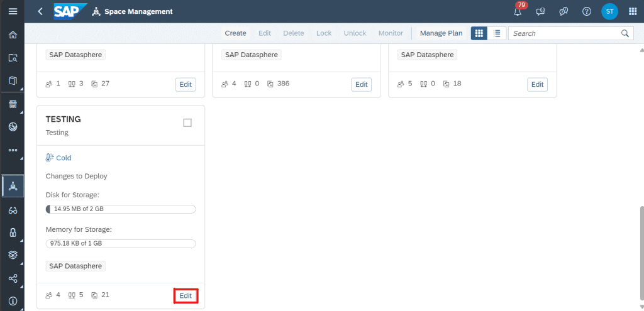Click Edit on the TESTING space
The height and width of the screenshot is (311, 644).
click(186, 295)
